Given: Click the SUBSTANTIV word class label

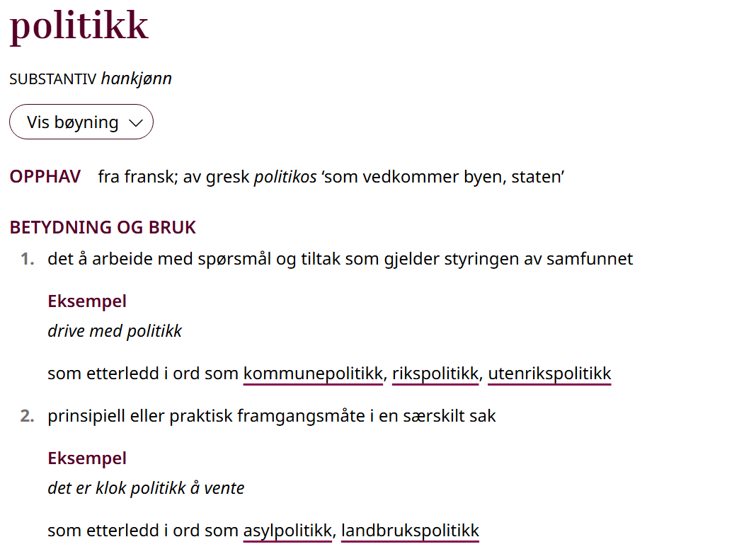Looking at the screenshot, I should tap(52, 79).
